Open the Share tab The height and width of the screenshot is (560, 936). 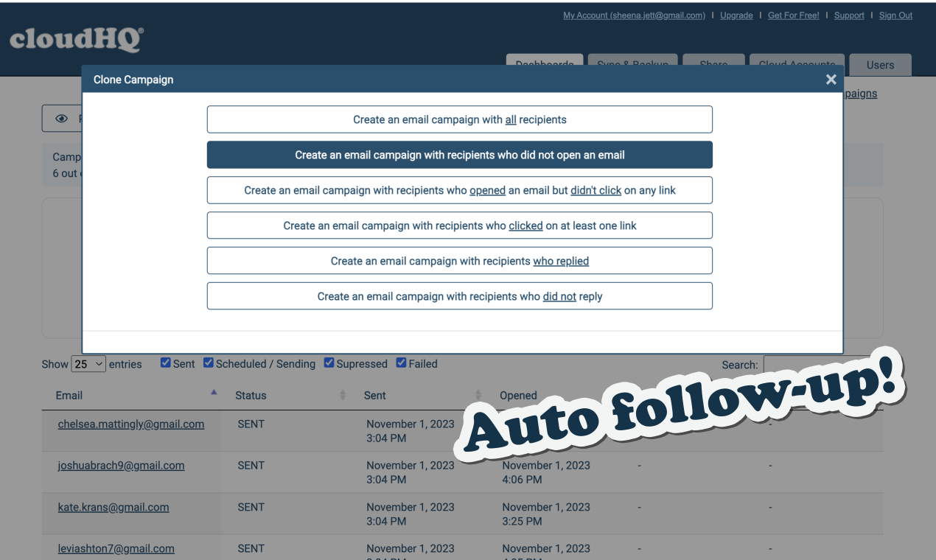pos(713,60)
